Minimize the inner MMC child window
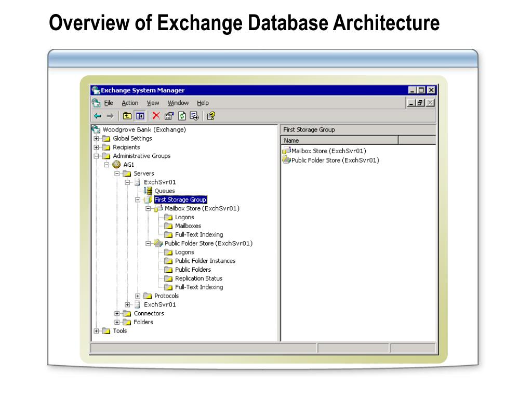This screenshot has width=532, height=399. (x=411, y=103)
